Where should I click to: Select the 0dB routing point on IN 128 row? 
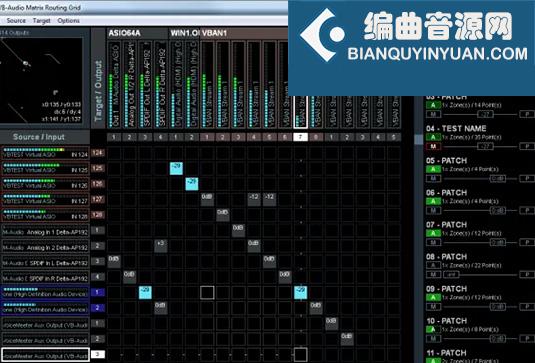coord(223,215)
